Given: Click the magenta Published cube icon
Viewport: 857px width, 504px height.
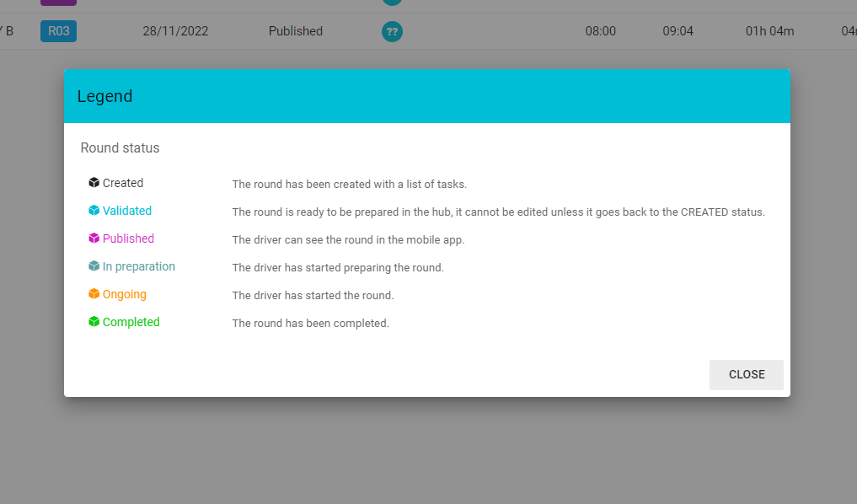Looking at the screenshot, I should pyautogui.click(x=94, y=239).
